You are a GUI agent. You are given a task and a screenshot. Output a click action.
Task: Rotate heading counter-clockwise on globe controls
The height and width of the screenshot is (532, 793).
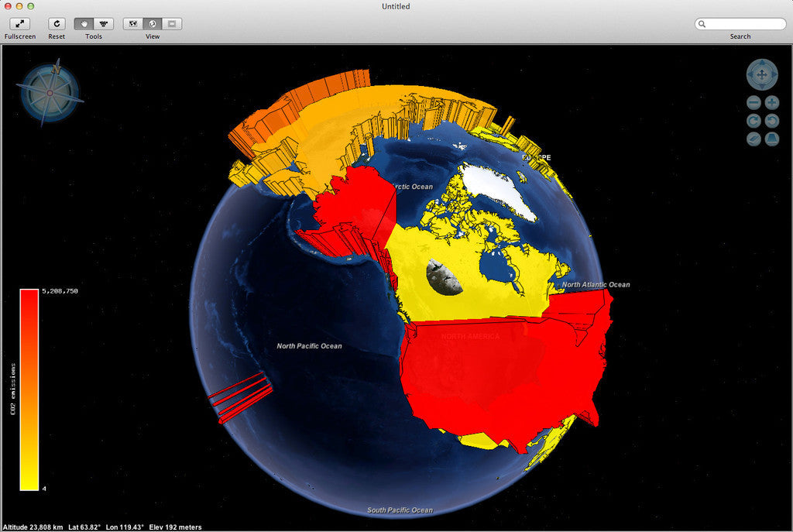click(771, 121)
